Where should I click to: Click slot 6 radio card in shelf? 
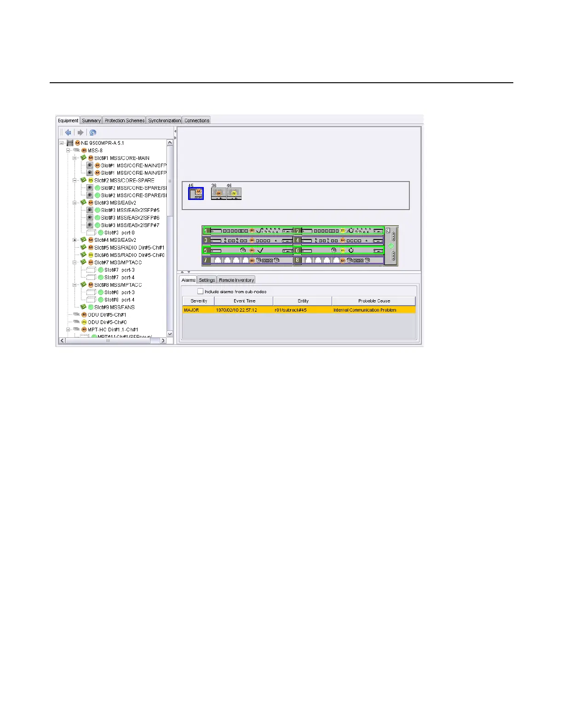(x=339, y=250)
